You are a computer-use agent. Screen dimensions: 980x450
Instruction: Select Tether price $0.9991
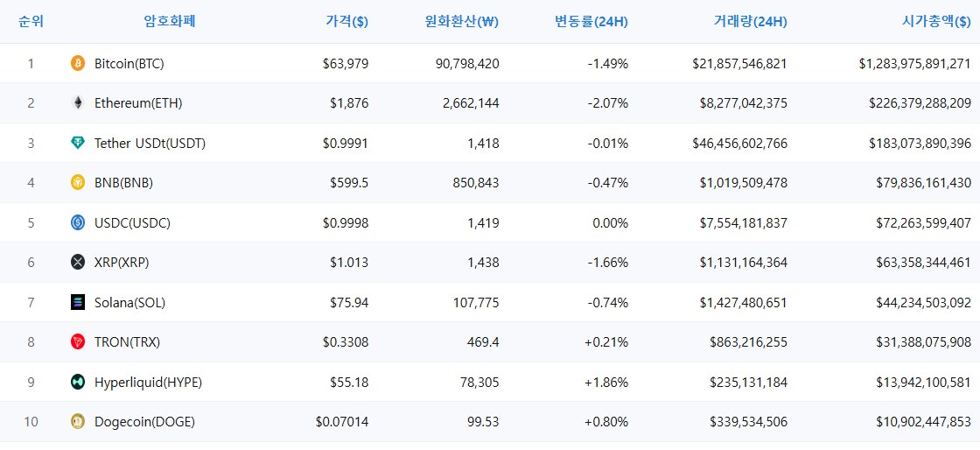coord(346,143)
